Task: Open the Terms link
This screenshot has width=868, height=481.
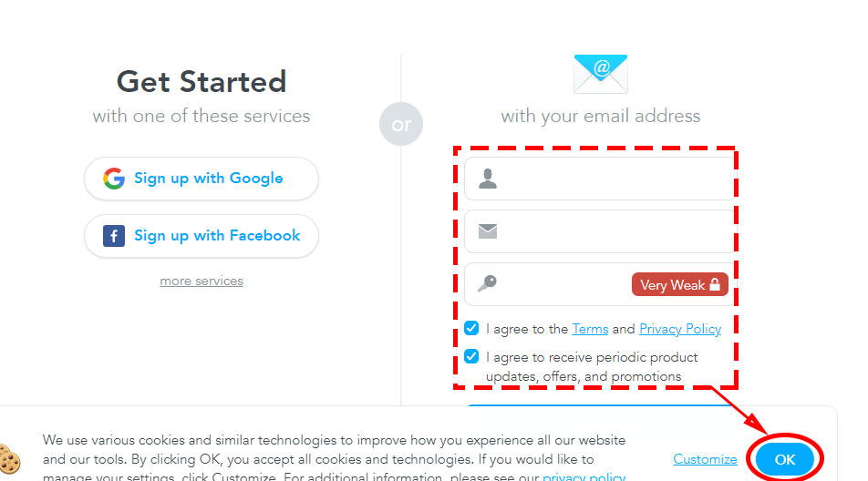Action: [x=590, y=329]
